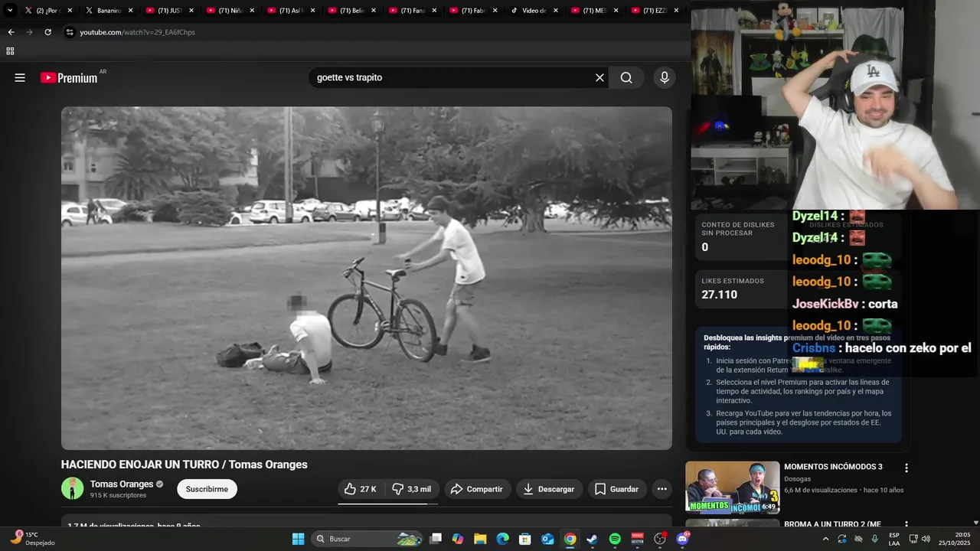Go to YouTube Premium home logo
This screenshot has width=980, height=551.
tap(69, 77)
